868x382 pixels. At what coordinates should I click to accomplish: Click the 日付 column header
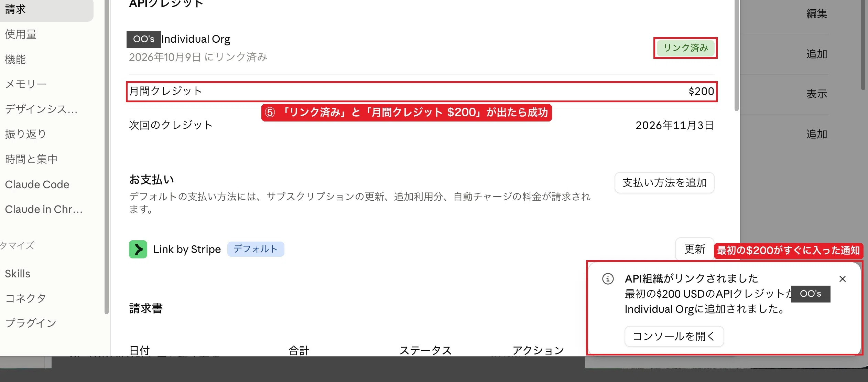pos(140,350)
